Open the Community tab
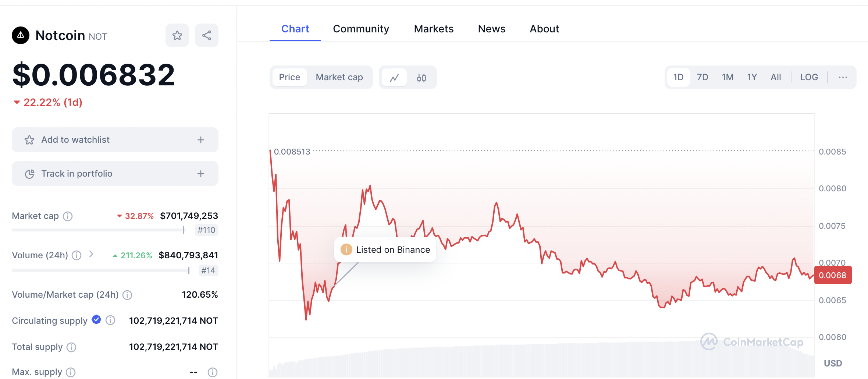 tap(361, 29)
